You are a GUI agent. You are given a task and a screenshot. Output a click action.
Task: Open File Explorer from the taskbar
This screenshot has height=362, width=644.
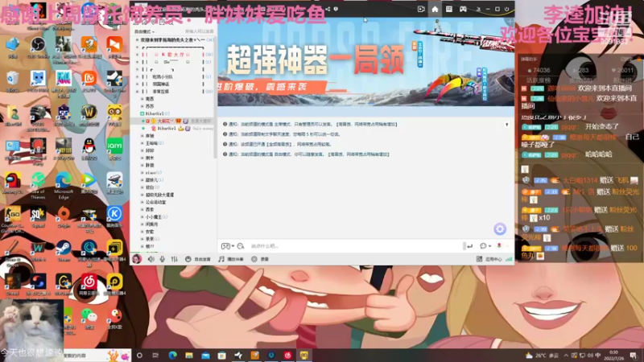pyautogui.click(x=189, y=355)
